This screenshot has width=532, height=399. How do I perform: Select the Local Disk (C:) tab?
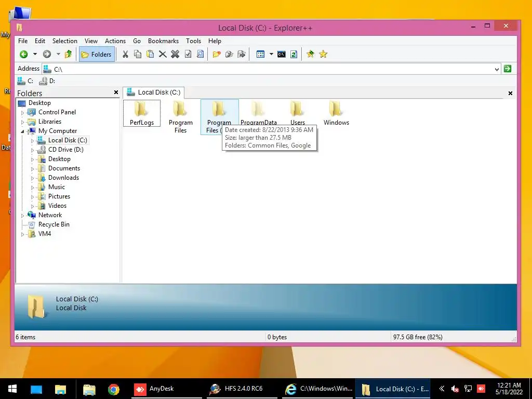point(154,92)
